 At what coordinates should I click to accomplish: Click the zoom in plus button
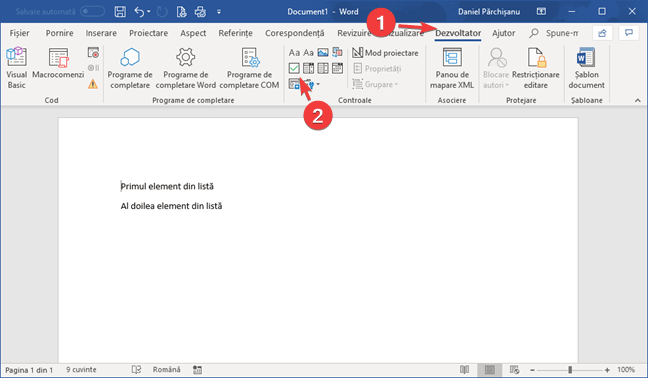(607, 370)
